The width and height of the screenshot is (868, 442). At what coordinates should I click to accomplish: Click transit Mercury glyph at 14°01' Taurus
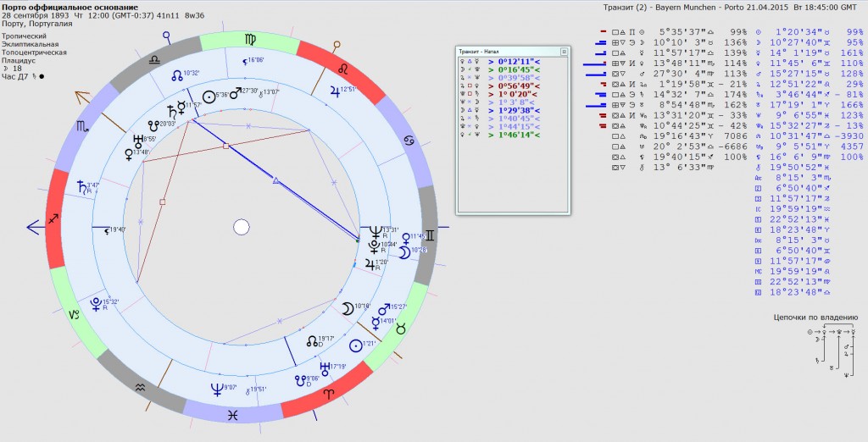[x=376, y=323]
